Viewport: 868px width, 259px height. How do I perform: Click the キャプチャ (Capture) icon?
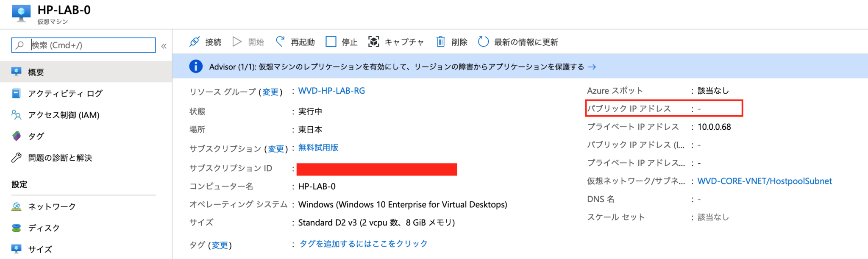(x=373, y=42)
